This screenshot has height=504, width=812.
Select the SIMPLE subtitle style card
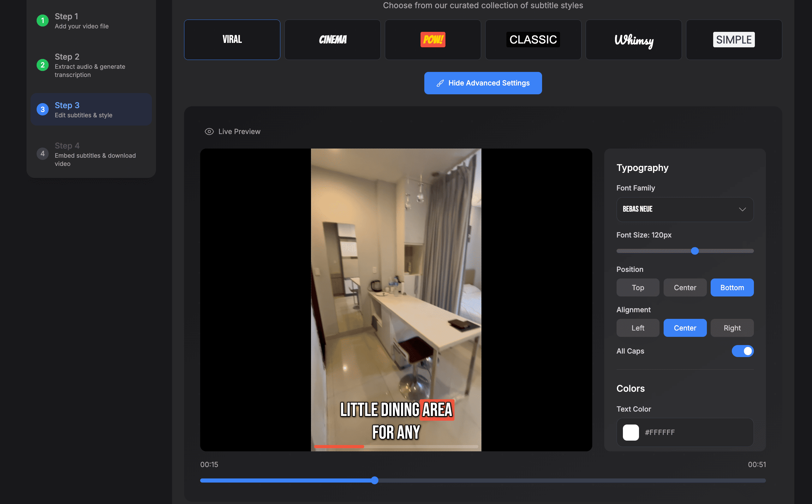click(734, 39)
